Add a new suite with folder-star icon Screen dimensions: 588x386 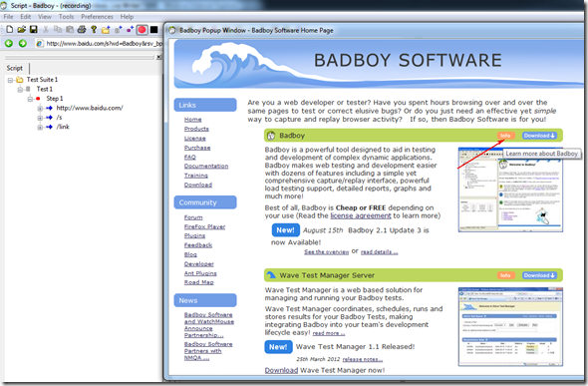click(x=106, y=29)
